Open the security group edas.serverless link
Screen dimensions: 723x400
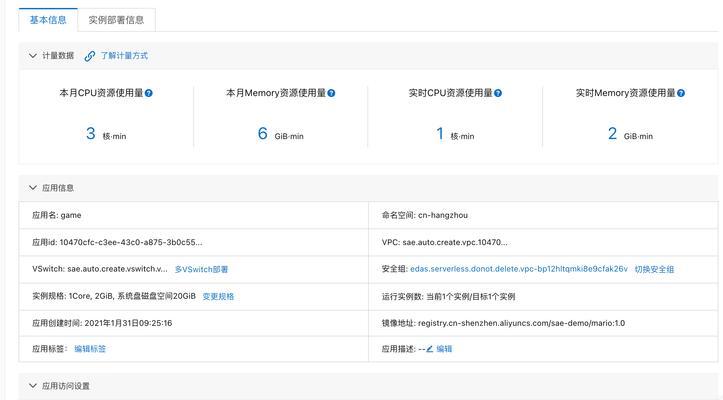[x=519, y=269]
